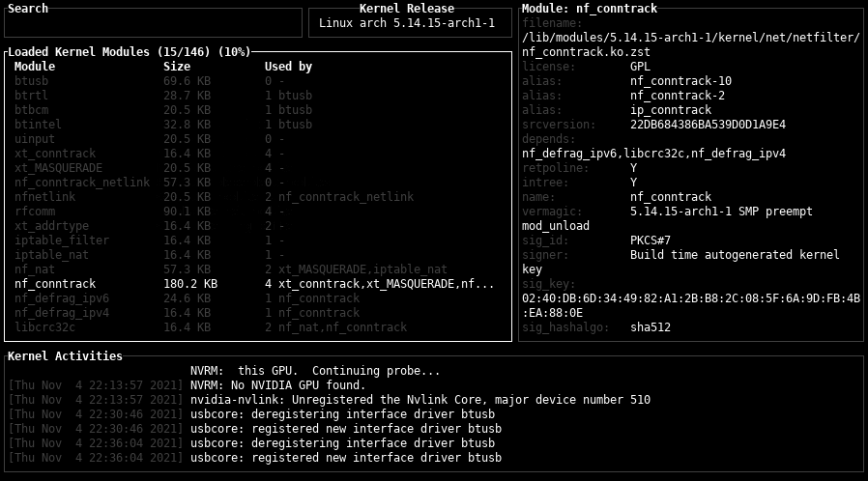The height and width of the screenshot is (481, 868).
Task: Select the xt_conntrack module row
Action: click(x=258, y=154)
